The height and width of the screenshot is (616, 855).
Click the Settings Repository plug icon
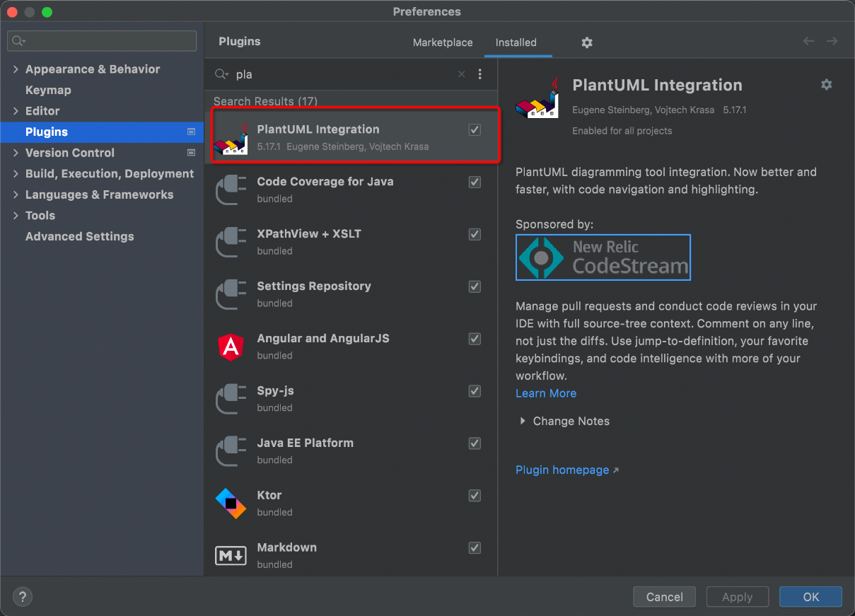tap(231, 295)
